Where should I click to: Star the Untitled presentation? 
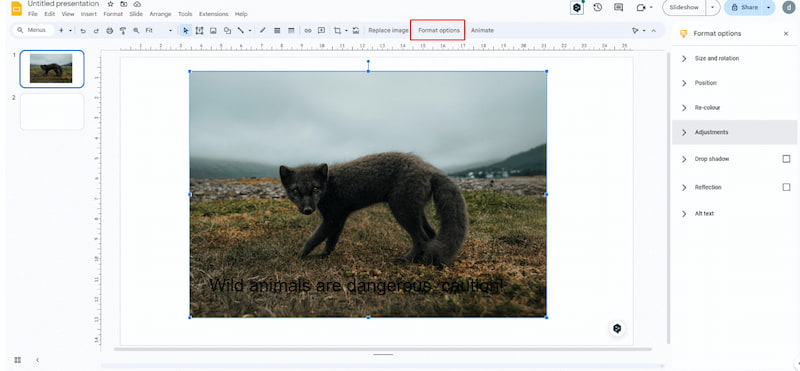(111, 4)
